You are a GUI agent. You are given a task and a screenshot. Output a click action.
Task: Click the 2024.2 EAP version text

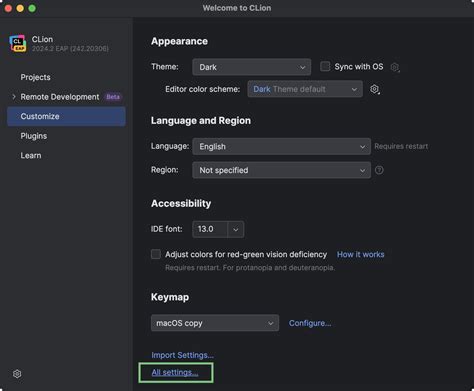coord(70,49)
